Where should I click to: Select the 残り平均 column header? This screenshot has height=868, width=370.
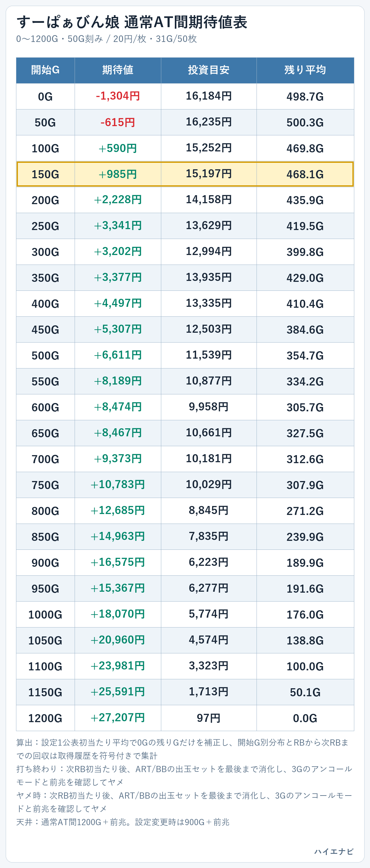305,70
